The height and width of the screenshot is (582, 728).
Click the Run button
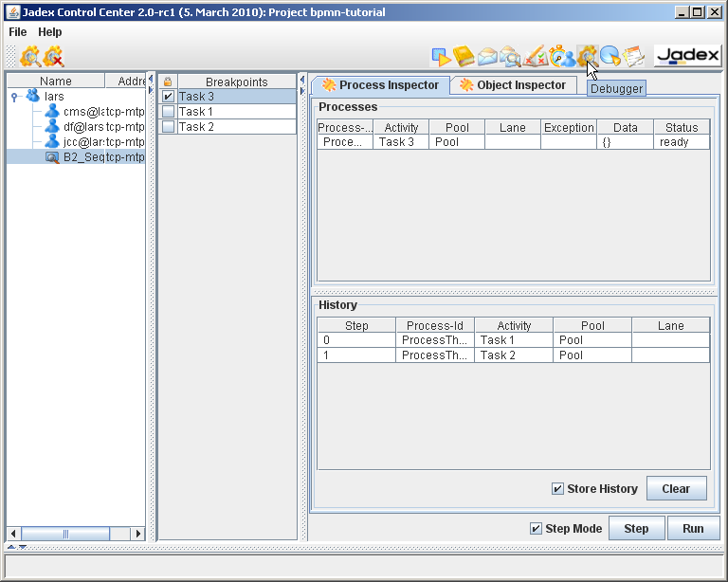(x=693, y=529)
